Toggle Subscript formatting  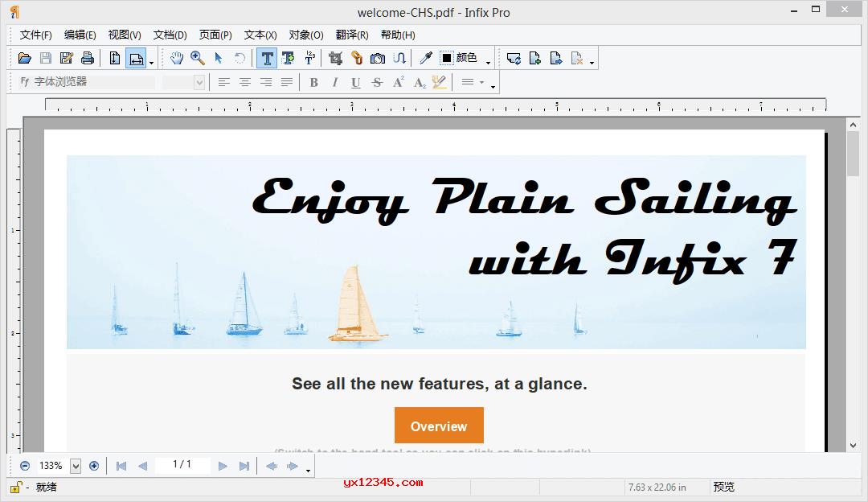tap(419, 83)
